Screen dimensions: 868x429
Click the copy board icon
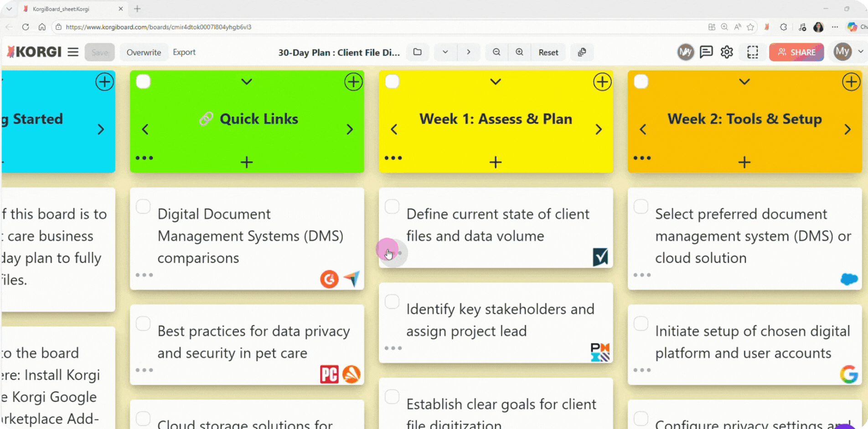pos(582,52)
